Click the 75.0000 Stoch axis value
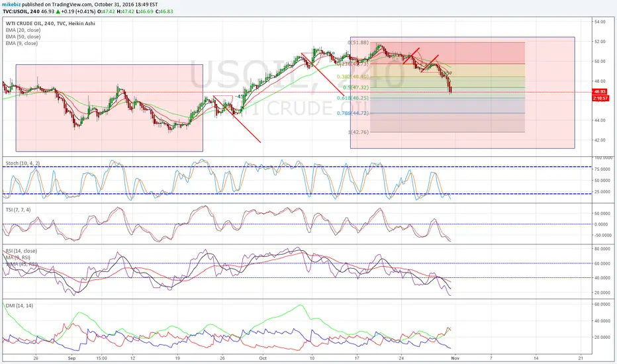617x364 pixels. 602,169
